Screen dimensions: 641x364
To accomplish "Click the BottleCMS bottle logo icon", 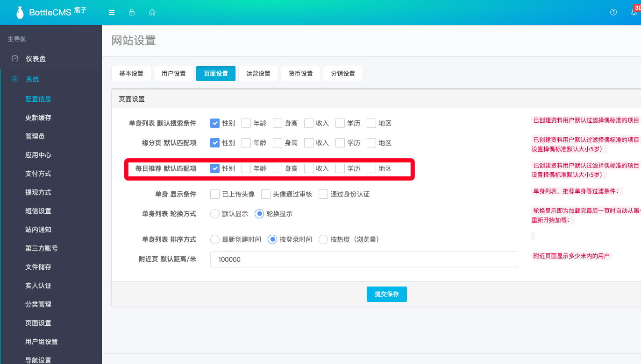I will pos(20,13).
